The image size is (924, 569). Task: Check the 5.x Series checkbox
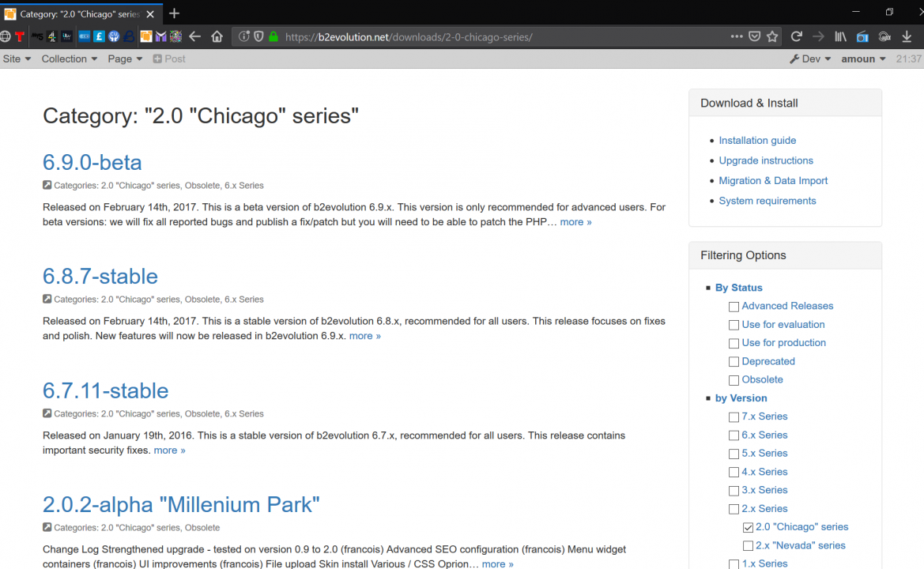(x=734, y=454)
